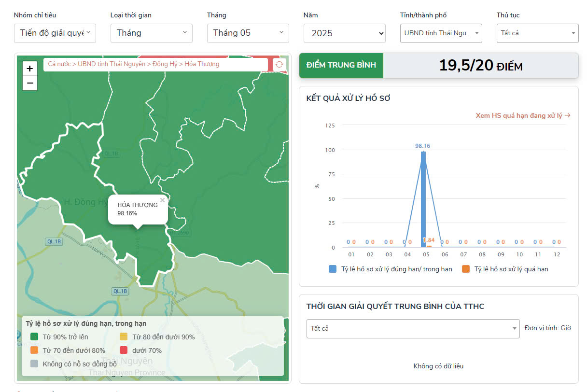Zoom out on the map
The width and height of the screenshot is (587, 392).
coord(30,83)
